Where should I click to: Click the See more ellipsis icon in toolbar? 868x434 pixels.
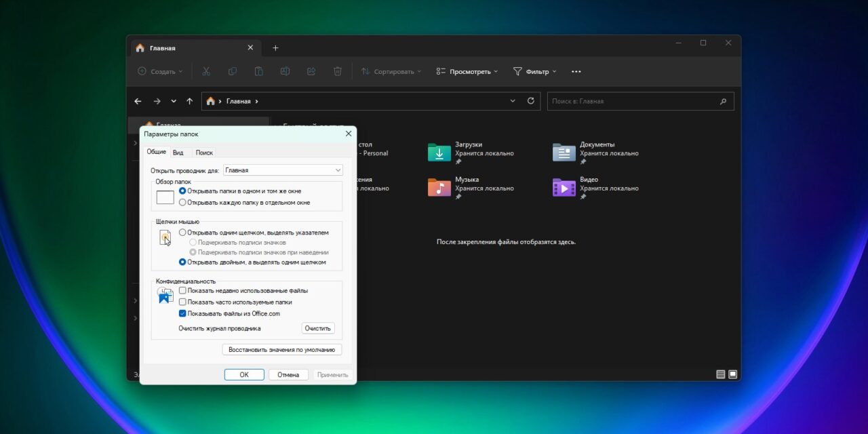(x=576, y=71)
